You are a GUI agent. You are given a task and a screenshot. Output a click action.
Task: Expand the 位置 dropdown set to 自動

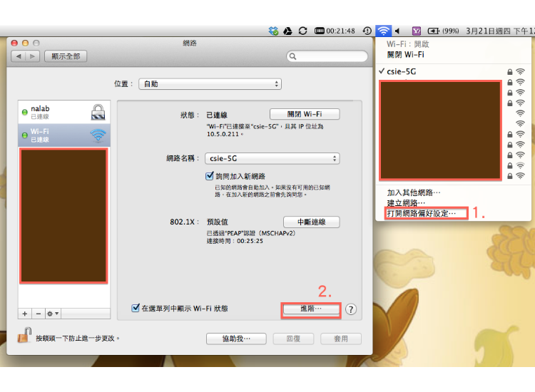210,84
